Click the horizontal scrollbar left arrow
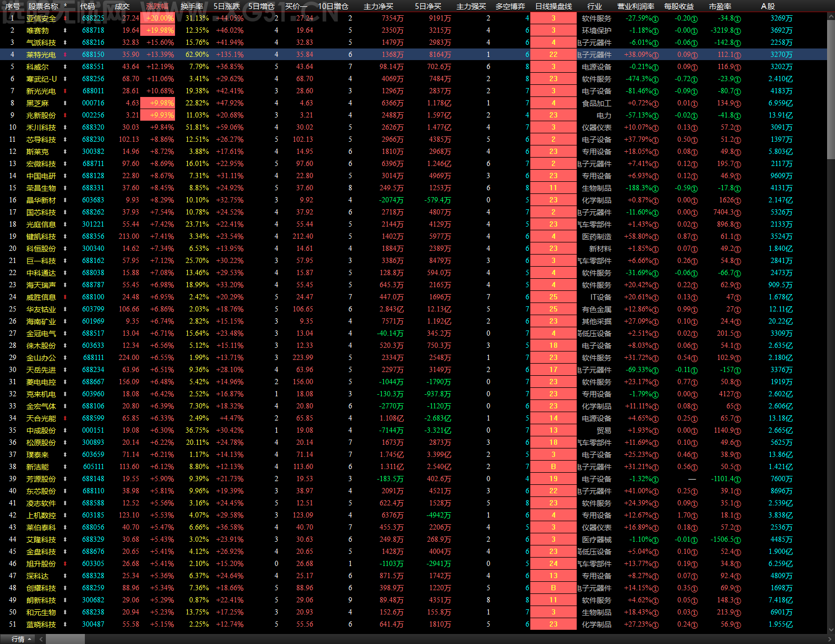Screen dimensions: 835x644 41,639
